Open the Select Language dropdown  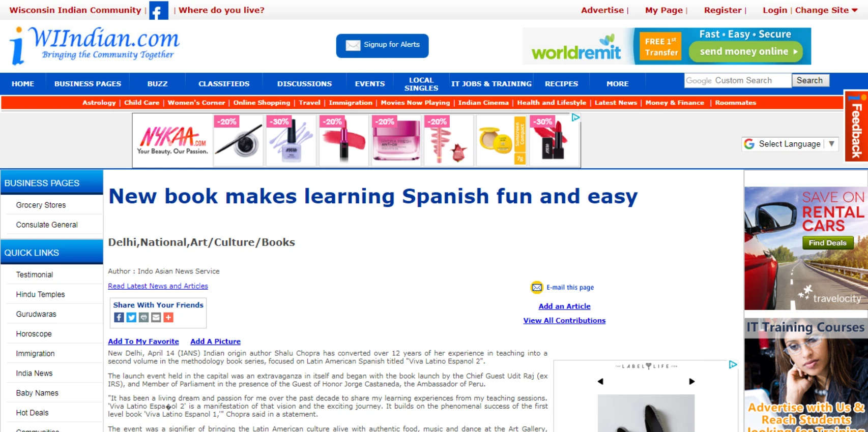[x=789, y=144]
